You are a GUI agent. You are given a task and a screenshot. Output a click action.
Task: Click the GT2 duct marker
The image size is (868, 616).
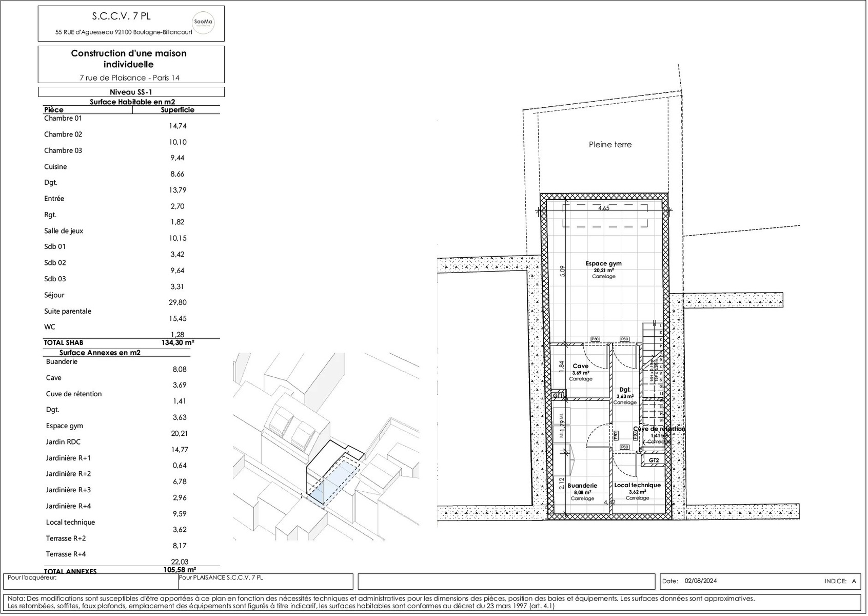pyautogui.click(x=654, y=460)
